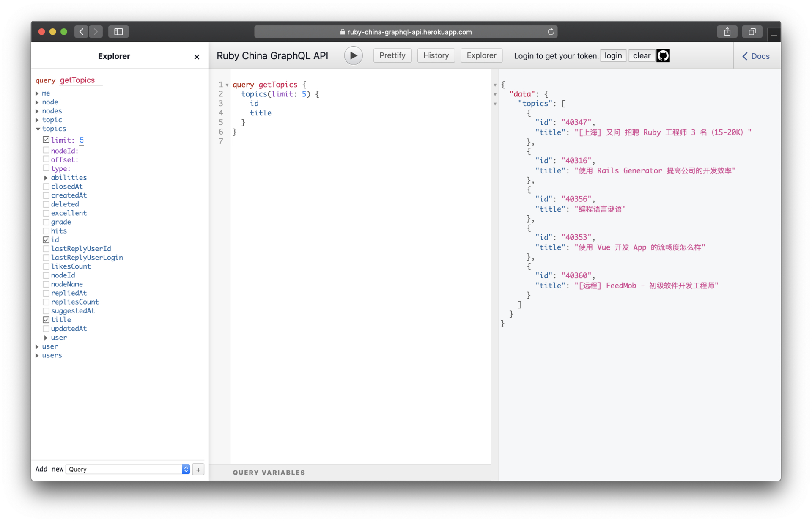Screen dimensions: 812x522
Task: Check the excellent field
Action: (46, 213)
